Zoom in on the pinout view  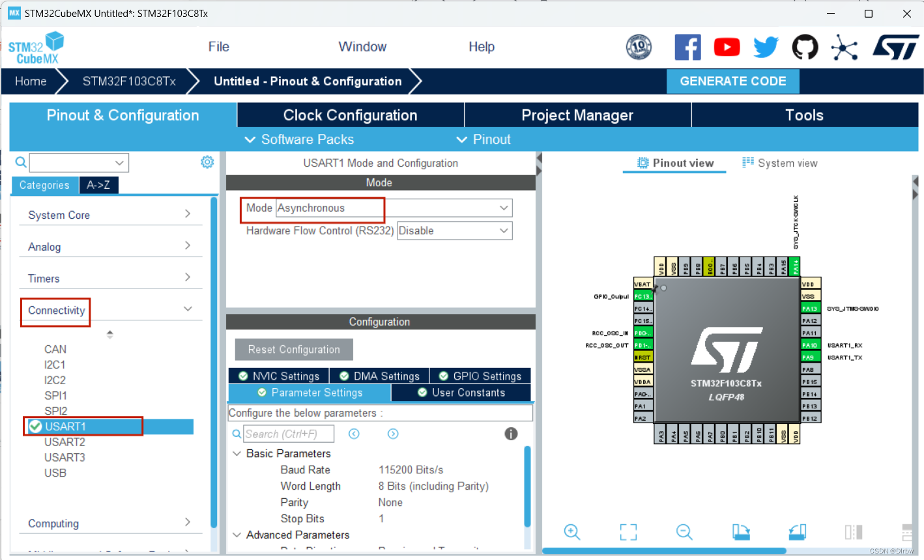572,532
